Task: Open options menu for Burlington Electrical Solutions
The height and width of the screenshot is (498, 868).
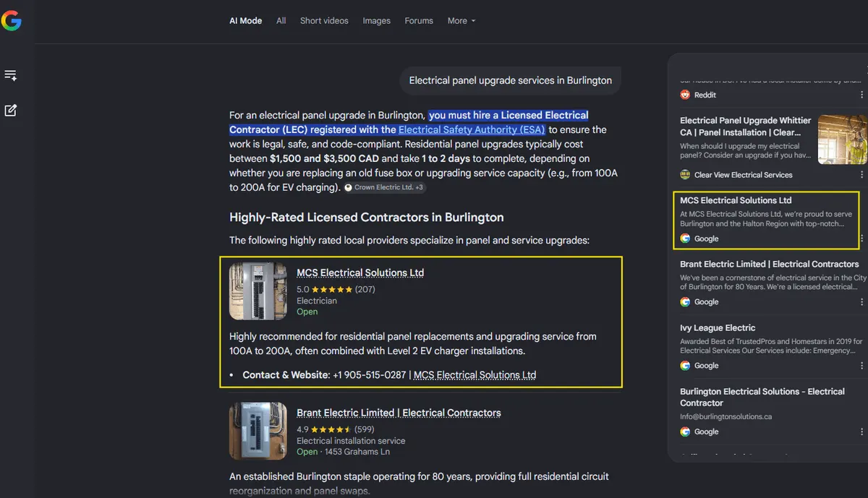Action: [x=861, y=432]
